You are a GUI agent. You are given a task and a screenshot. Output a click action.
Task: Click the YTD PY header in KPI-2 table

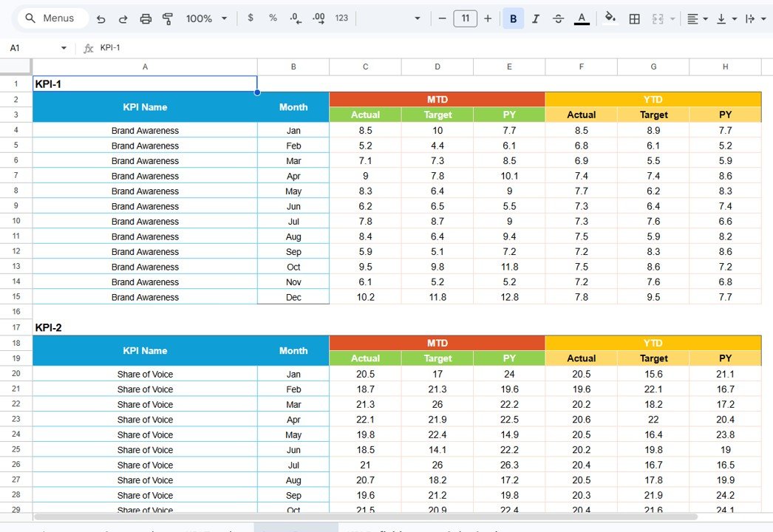click(725, 358)
